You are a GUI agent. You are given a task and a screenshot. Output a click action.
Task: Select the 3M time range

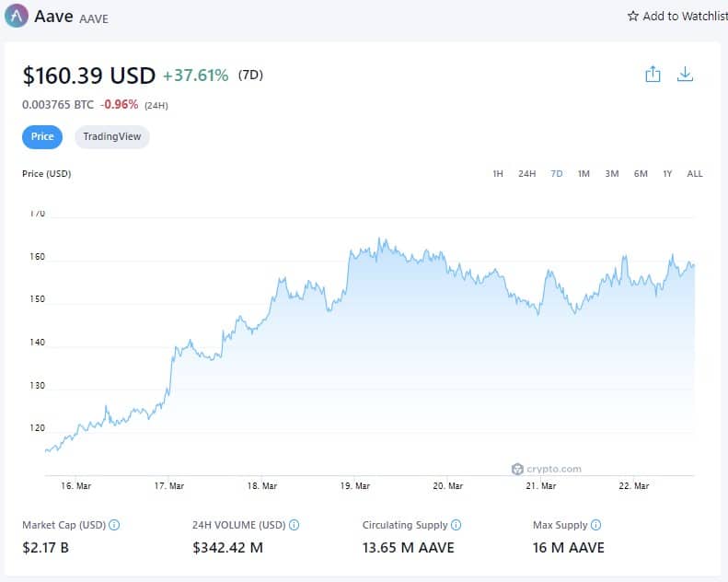click(x=612, y=174)
